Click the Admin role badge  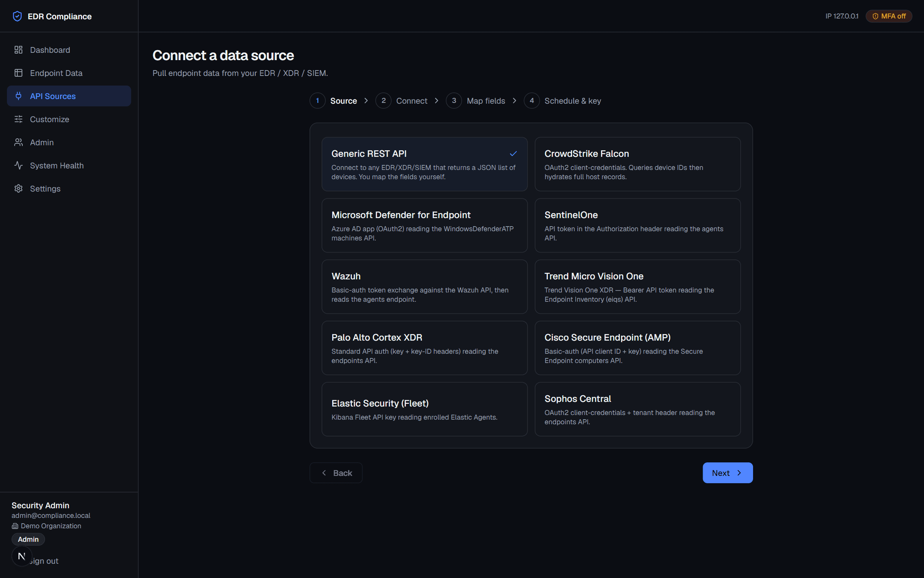(28, 539)
